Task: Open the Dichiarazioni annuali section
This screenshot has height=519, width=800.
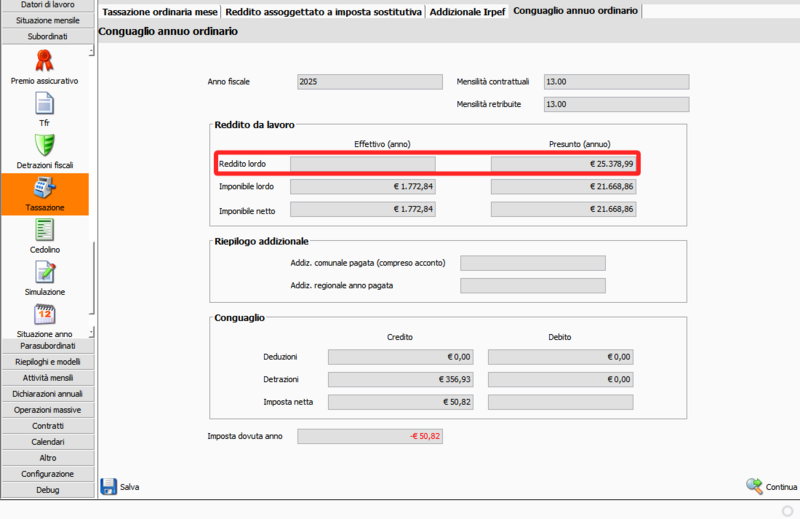Action: tap(47, 393)
